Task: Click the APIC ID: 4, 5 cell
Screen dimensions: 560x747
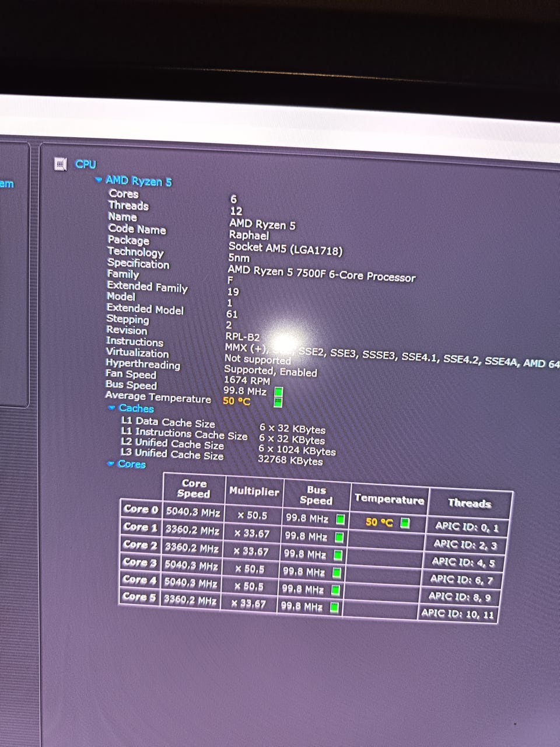Action: (x=464, y=562)
